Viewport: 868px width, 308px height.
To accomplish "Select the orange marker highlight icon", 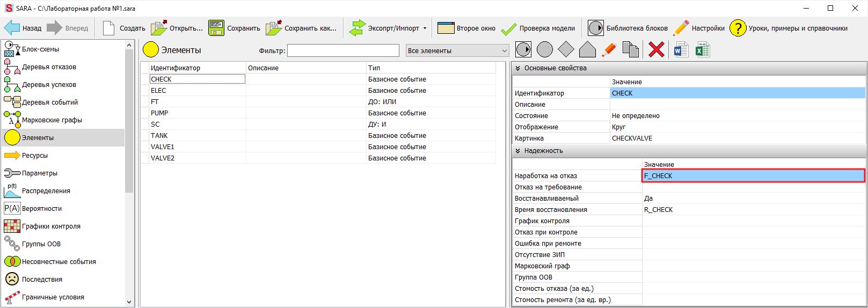I will click(609, 50).
